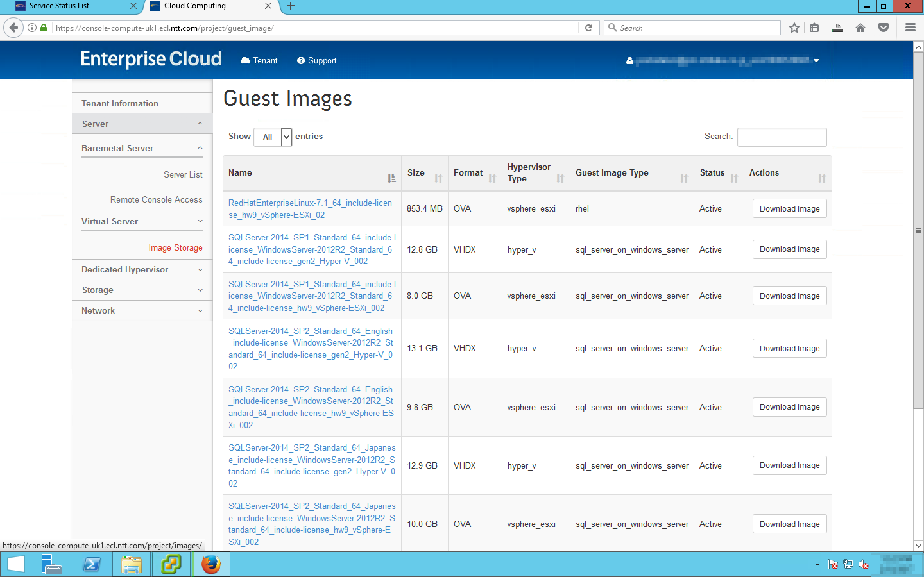Open the Firefox hamburger menu
This screenshot has height=577, width=924.
pos(910,28)
